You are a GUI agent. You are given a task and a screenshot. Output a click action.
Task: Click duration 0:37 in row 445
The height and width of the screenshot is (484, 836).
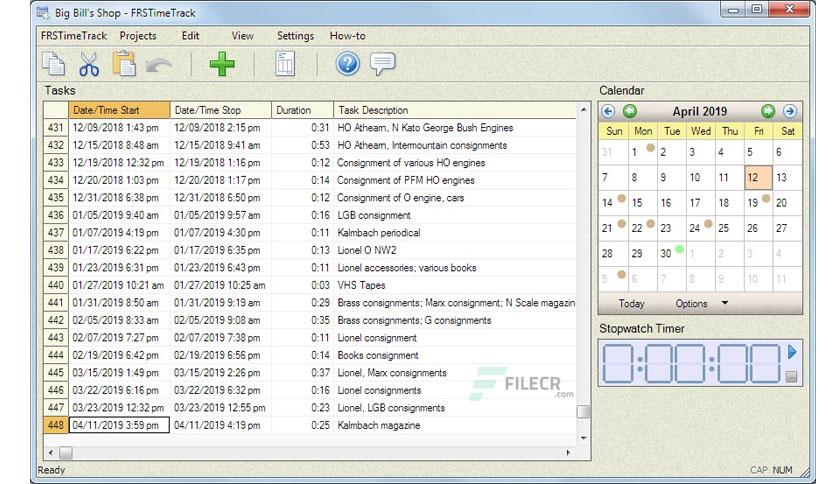tap(302, 373)
